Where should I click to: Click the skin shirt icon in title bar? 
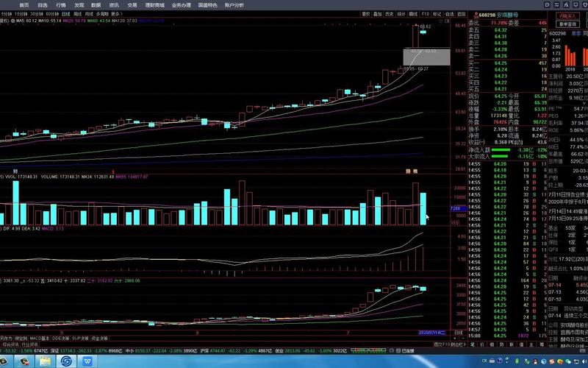point(585,5)
